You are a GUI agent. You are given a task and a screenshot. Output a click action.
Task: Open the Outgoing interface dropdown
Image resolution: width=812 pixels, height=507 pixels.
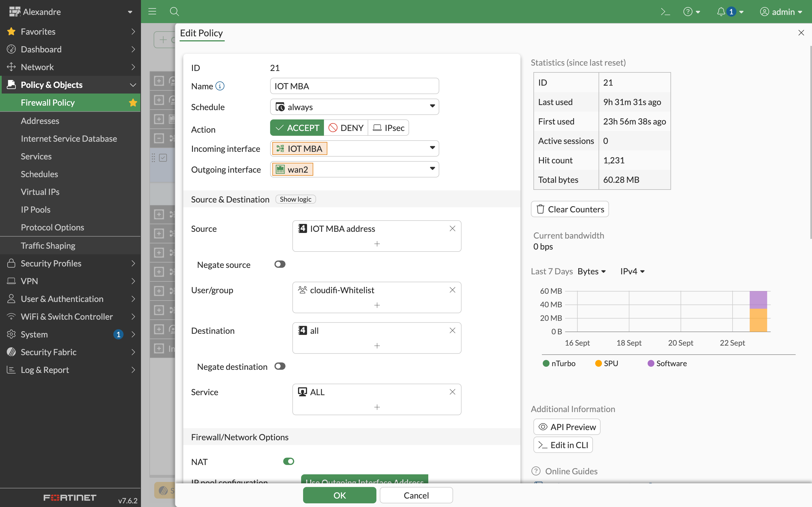432,169
